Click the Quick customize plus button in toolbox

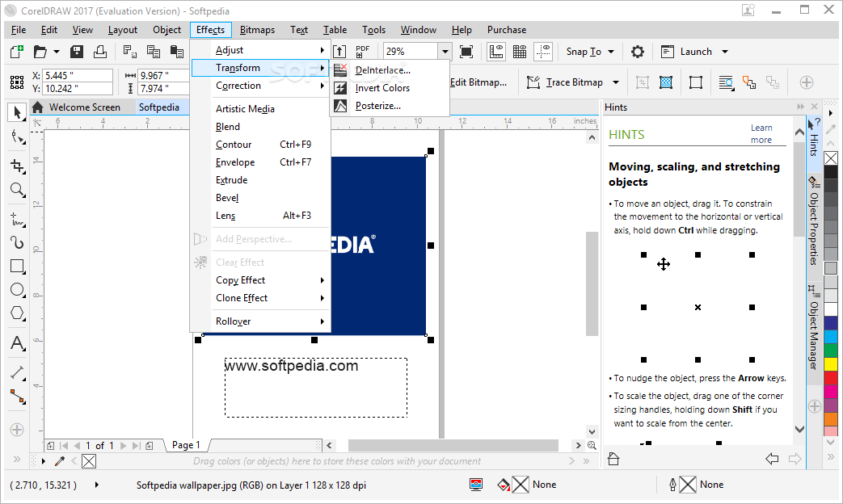pos(17,430)
